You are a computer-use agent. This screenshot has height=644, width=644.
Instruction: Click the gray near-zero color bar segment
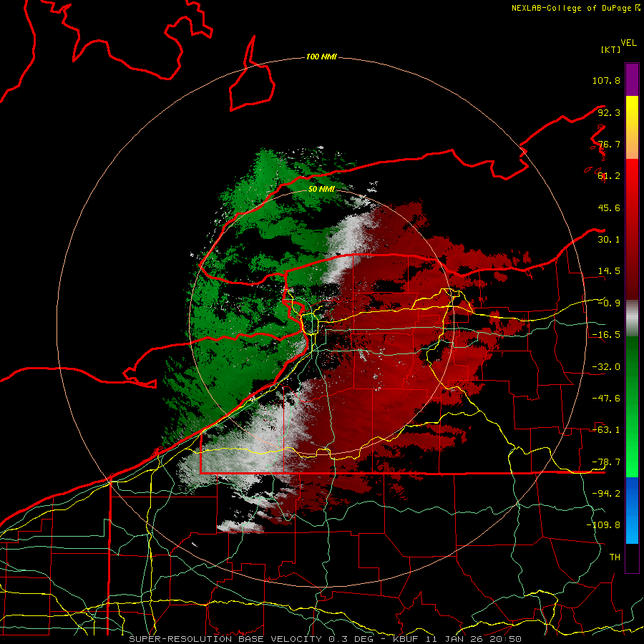(x=632, y=318)
